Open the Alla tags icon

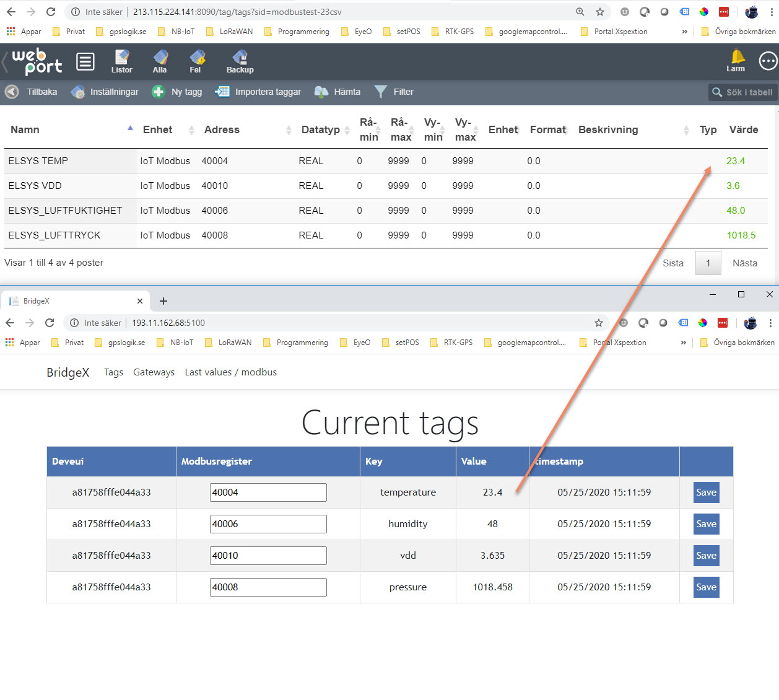[160, 61]
